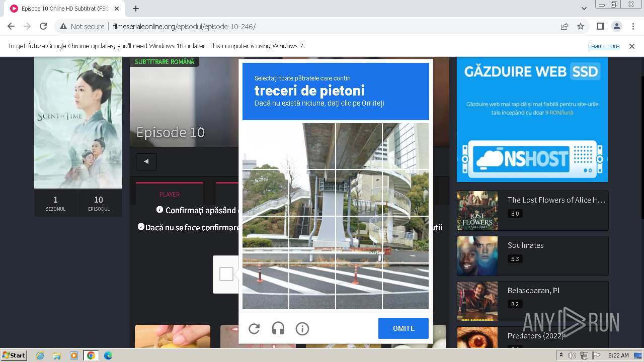Open Soulmates series link
Image resolution: width=644 pixels, height=362 pixels.
(525, 245)
